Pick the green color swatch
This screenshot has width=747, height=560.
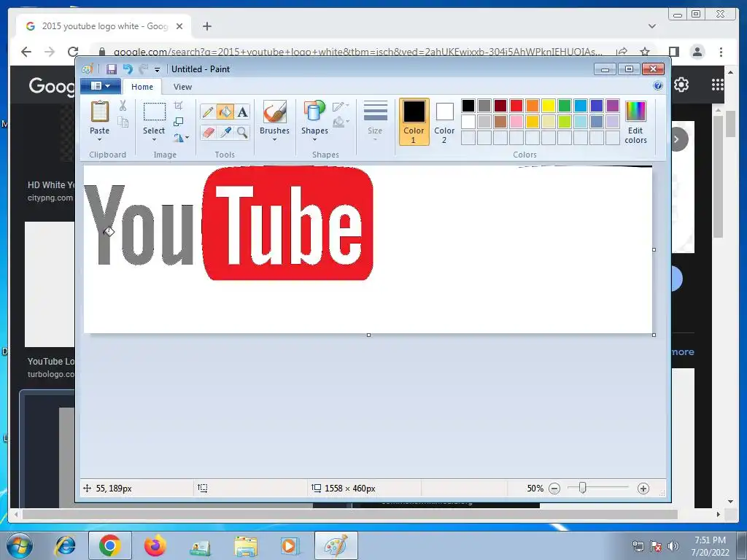[565, 105]
